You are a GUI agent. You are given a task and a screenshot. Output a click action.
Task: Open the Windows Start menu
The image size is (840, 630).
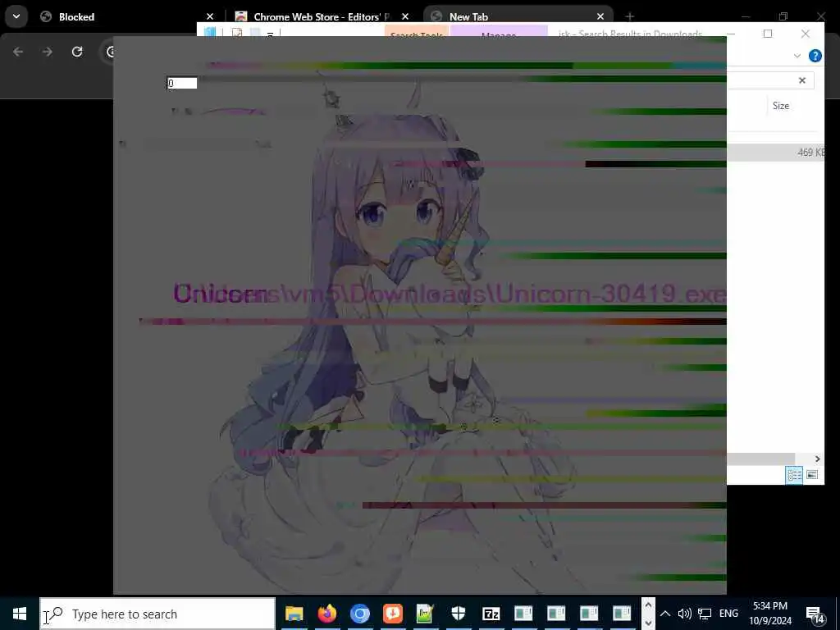(x=20, y=614)
